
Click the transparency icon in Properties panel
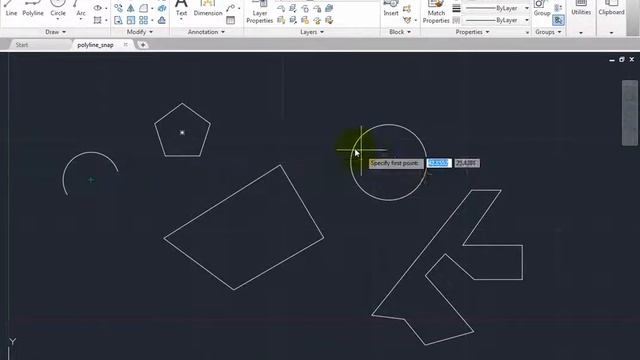457,20
